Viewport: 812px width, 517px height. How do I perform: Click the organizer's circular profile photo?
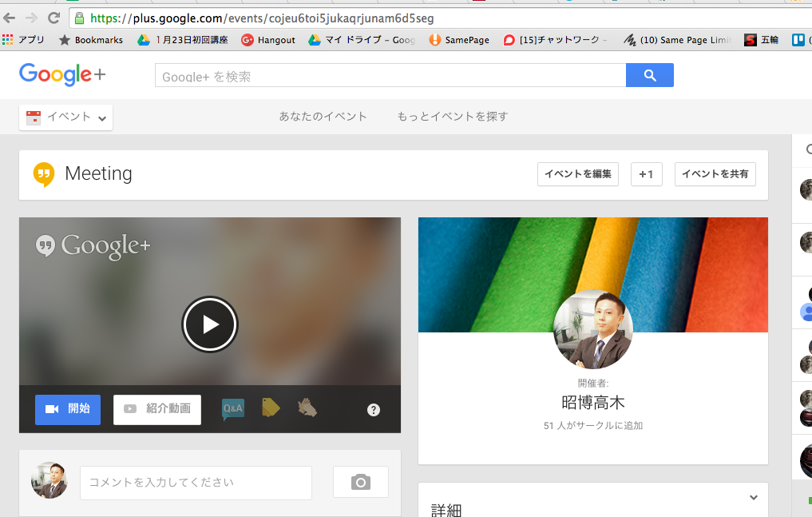(593, 329)
